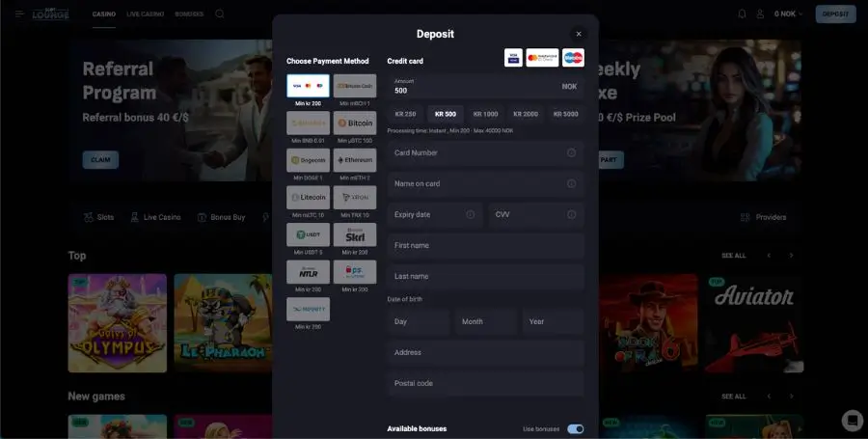Open the Year of birth dropdown

click(553, 321)
